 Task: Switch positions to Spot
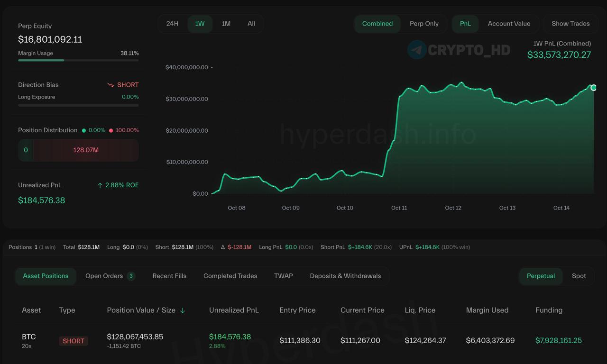tap(579, 276)
